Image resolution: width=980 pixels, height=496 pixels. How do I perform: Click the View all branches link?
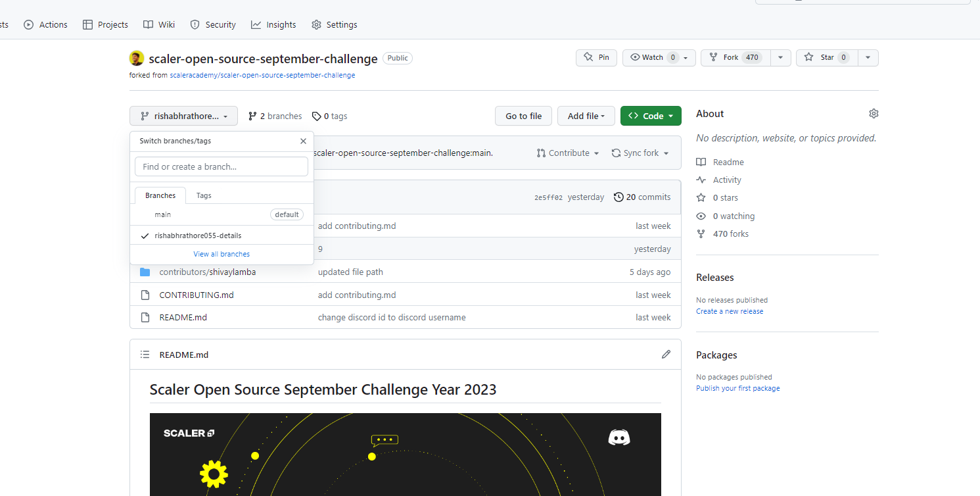221,253
